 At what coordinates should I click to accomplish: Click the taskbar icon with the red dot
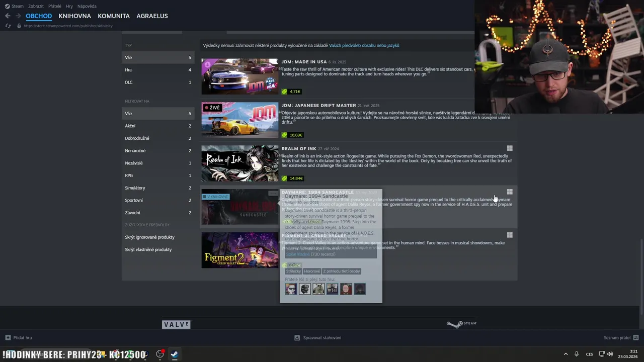[160, 354]
